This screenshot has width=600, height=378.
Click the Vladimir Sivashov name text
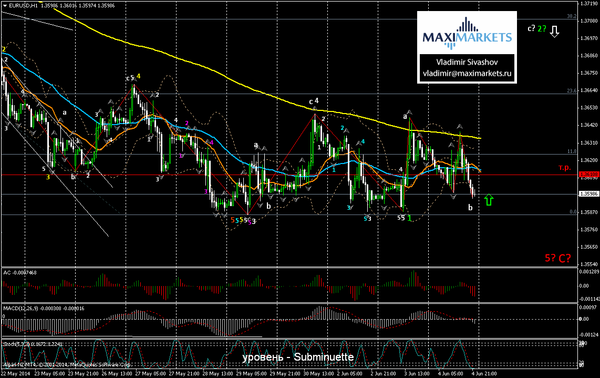(467, 62)
